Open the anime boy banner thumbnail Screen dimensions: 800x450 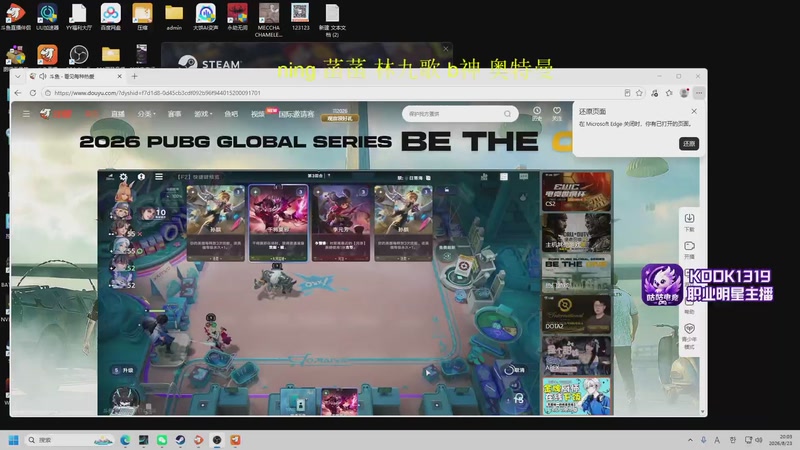[577, 396]
